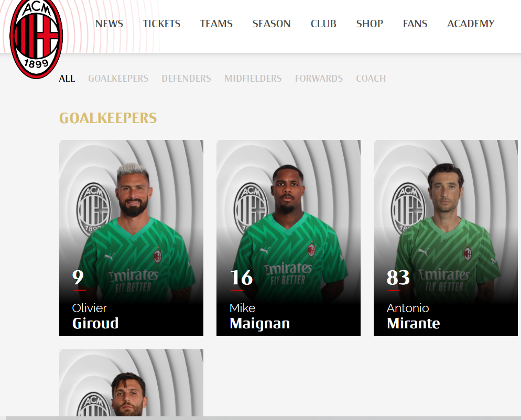Show only MIDFIELDERS

pos(253,79)
